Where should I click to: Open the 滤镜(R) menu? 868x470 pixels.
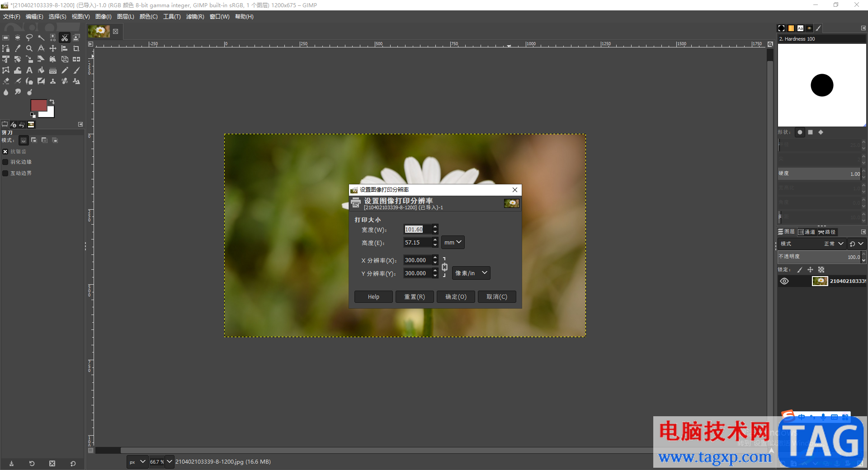[195, 17]
